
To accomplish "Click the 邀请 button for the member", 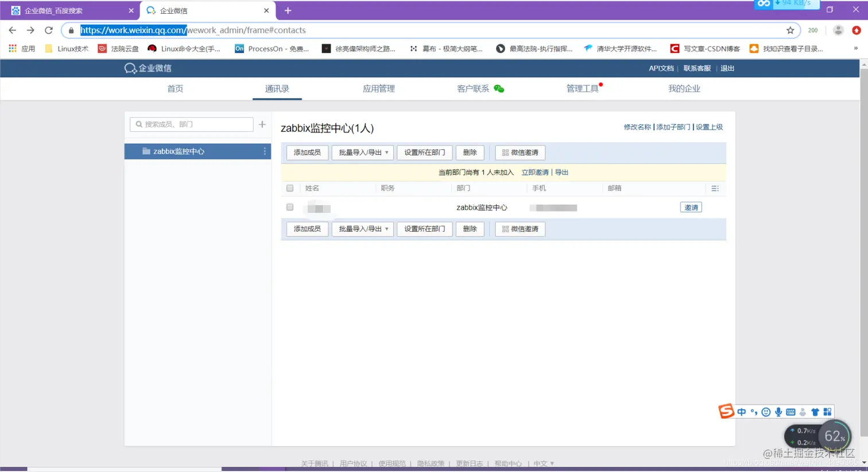I will pyautogui.click(x=690, y=207).
